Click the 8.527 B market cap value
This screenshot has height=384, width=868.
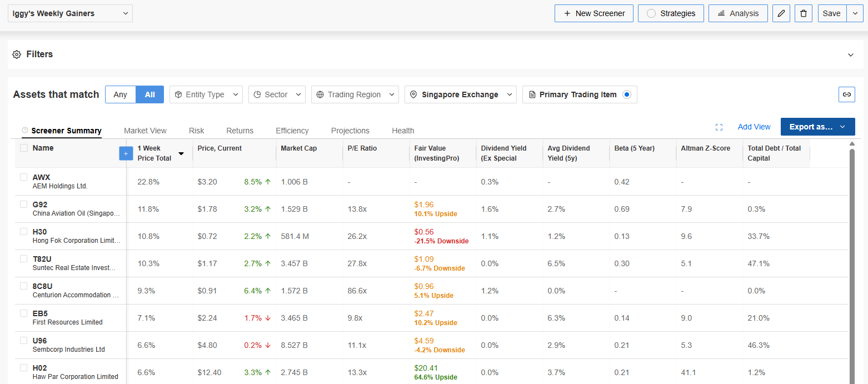coord(295,345)
